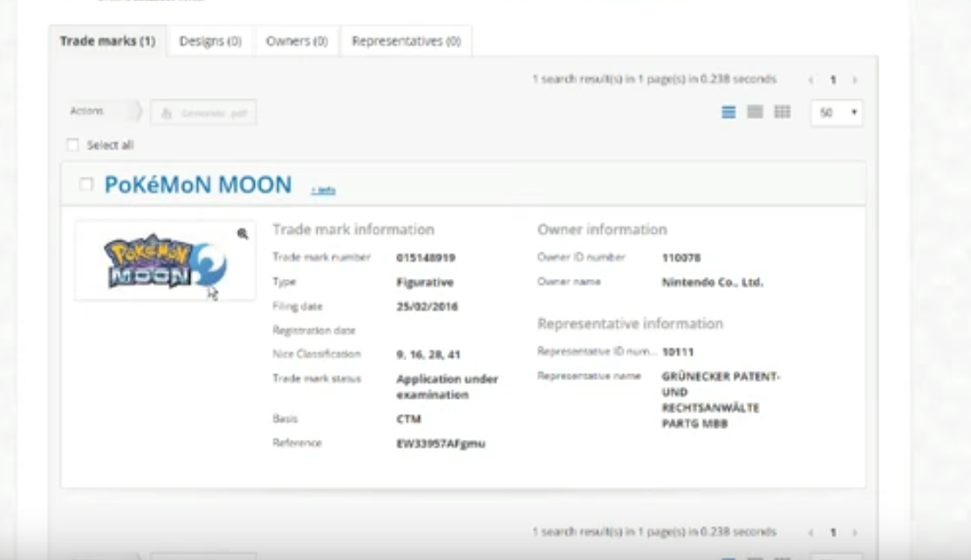Viewport: 971px width, 560px height.
Task: Select the grid view icon
Action: click(x=783, y=113)
